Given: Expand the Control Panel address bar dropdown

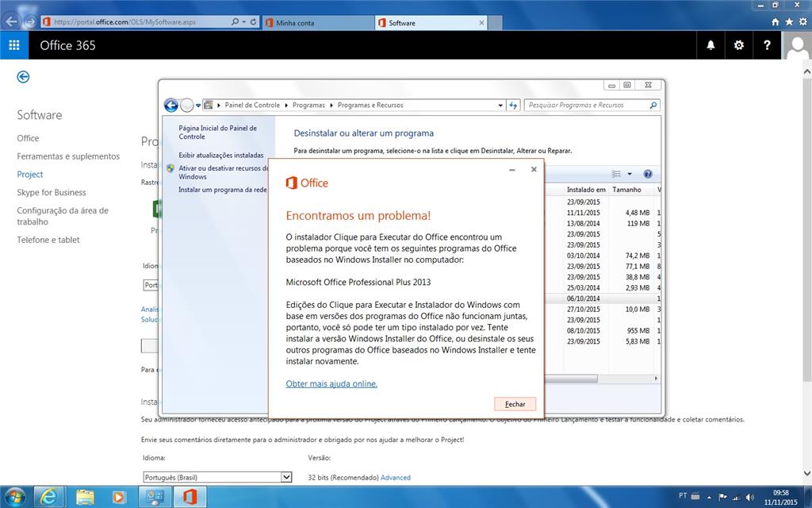Looking at the screenshot, I should point(500,106).
